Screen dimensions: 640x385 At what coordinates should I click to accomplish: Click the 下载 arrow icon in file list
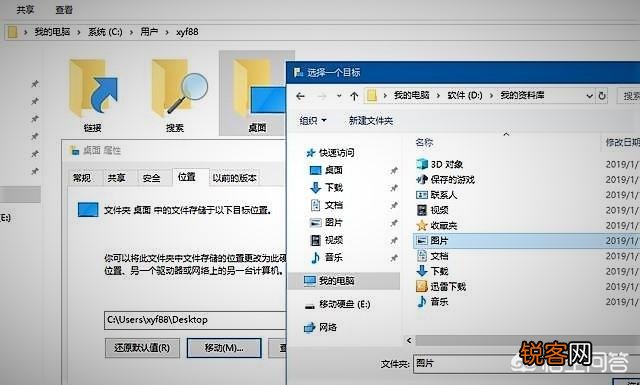click(x=422, y=271)
